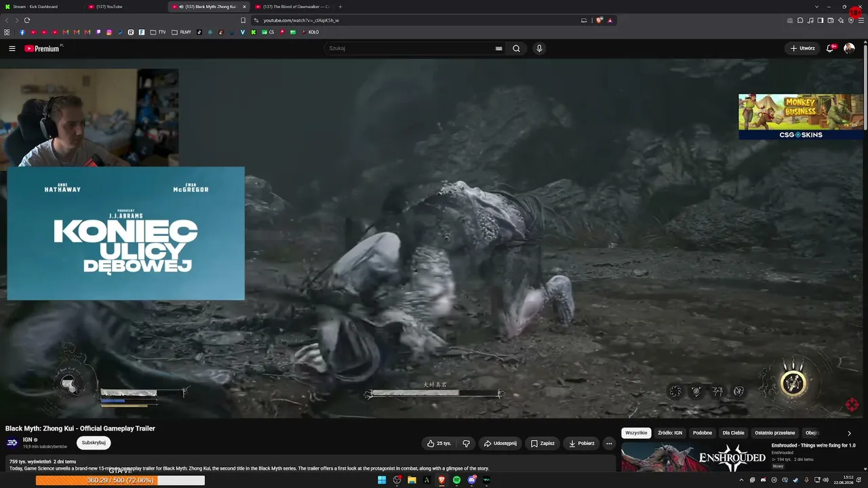Screen dimensions: 868x488
Task: Open the FILMY bookmarks folder
Action: [182, 32]
